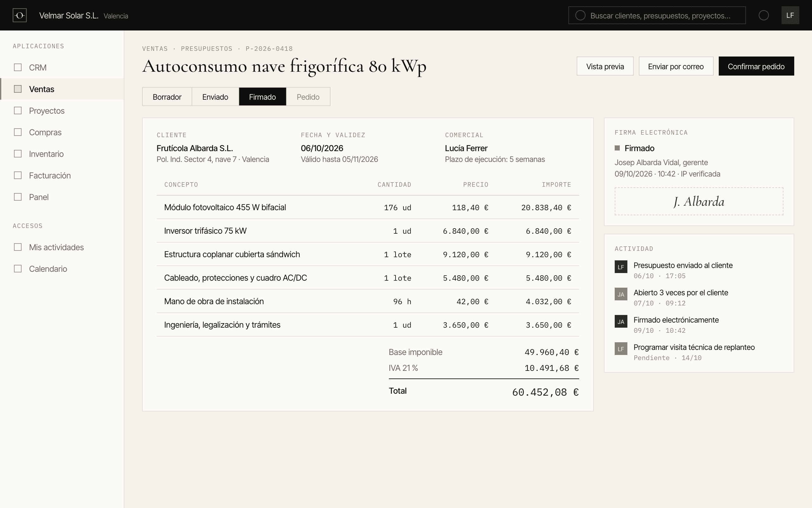Click the Firmado status square indicator

(617, 148)
